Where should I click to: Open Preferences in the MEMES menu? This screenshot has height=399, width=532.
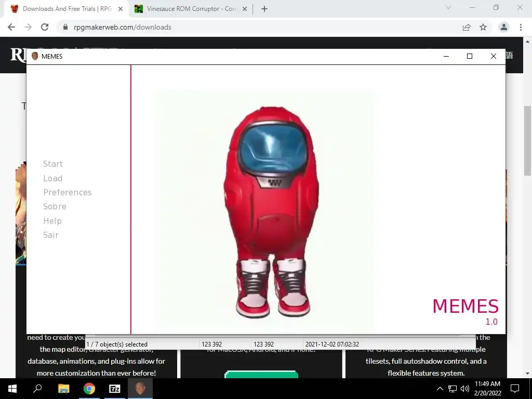67,192
